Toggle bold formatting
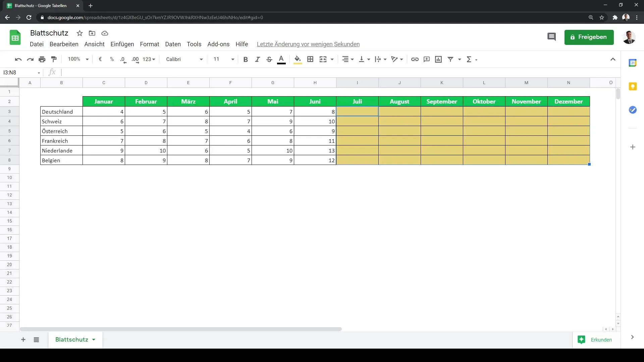The width and height of the screenshot is (644, 362). pos(246,59)
